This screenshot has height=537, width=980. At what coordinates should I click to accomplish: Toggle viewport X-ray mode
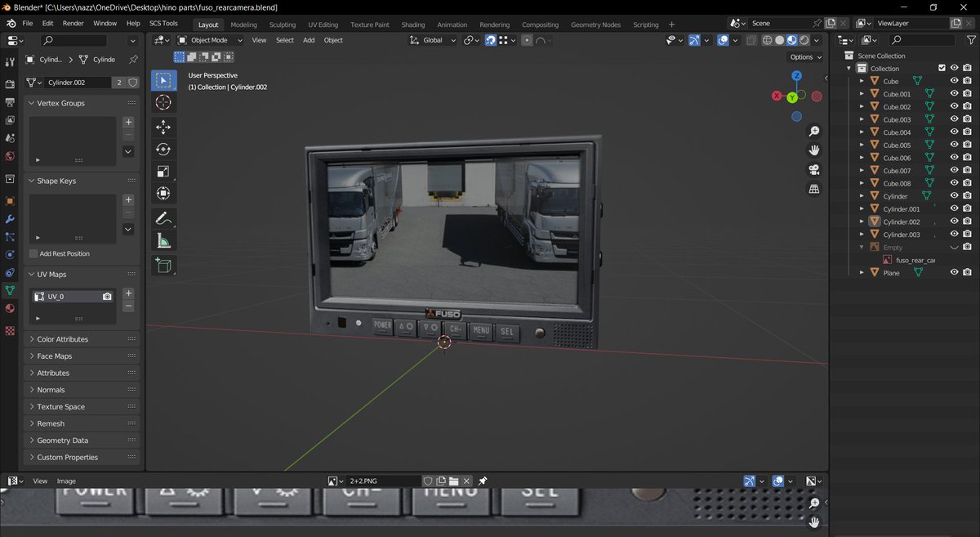point(751,40)
